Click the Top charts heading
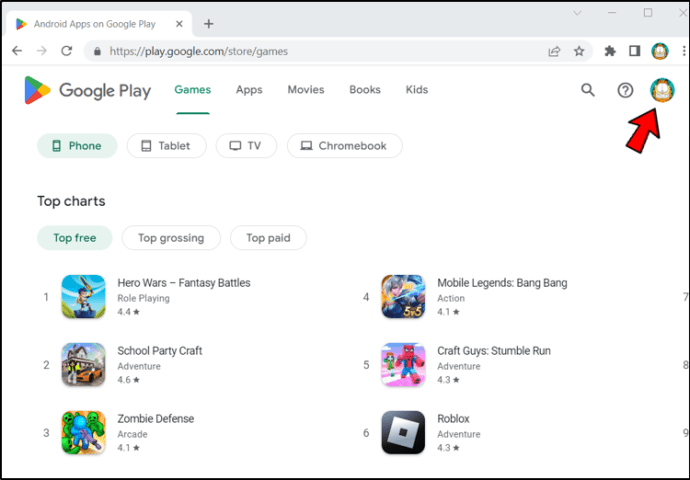Screen dimensions: 690x480 [71, 201]
